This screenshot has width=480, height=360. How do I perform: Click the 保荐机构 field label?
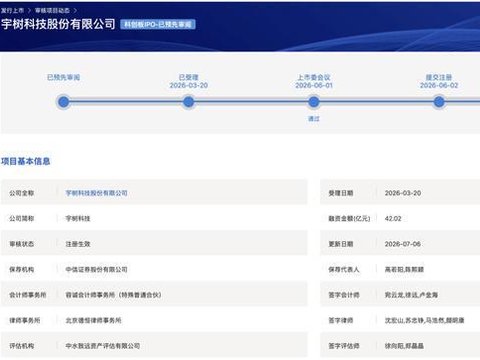pos(22,269)
